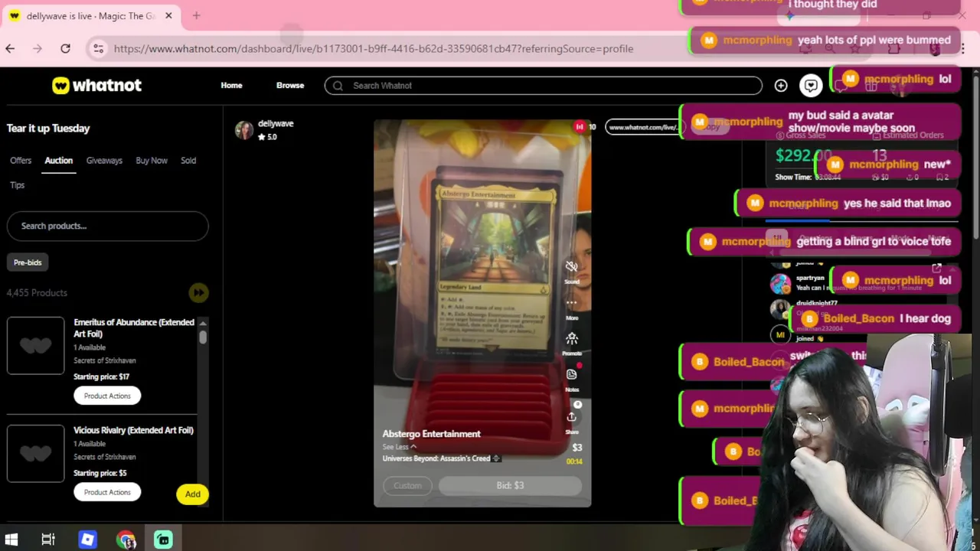Click the product list scrollbar
Image resolution: width=980 pixels, height=551 pixels.
point(203,336)
